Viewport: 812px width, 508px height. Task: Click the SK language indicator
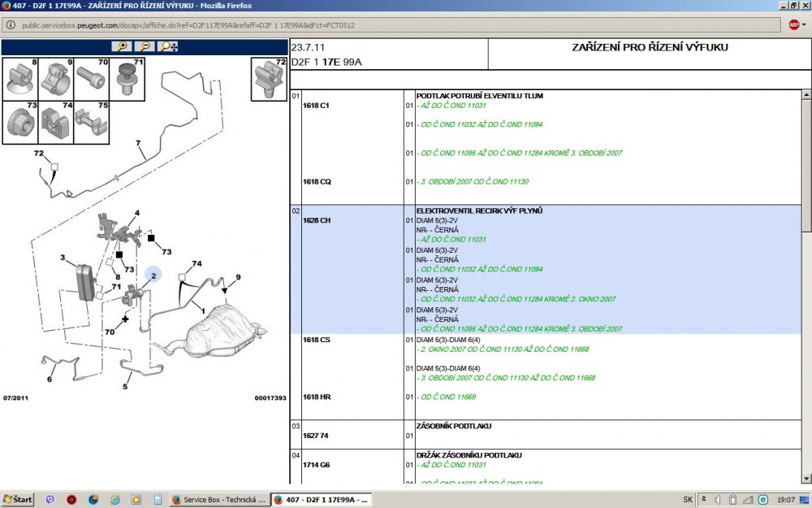[x=688, y=500]
